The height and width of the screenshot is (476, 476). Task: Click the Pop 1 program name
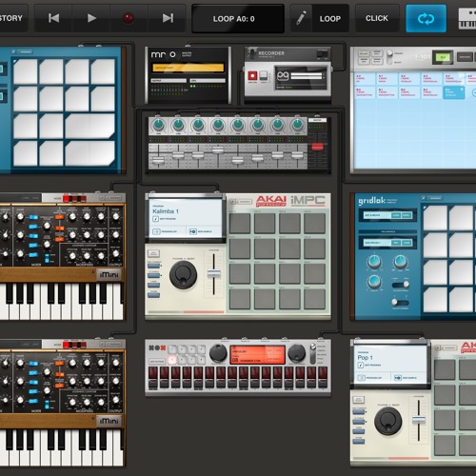point(365,358)
